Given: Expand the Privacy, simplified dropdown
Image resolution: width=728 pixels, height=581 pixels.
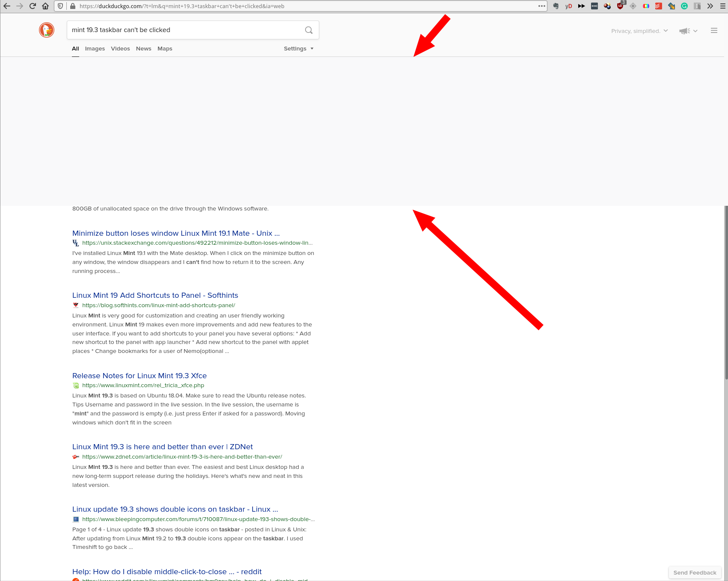Looking at the screenshot, I should pos(639,31).
